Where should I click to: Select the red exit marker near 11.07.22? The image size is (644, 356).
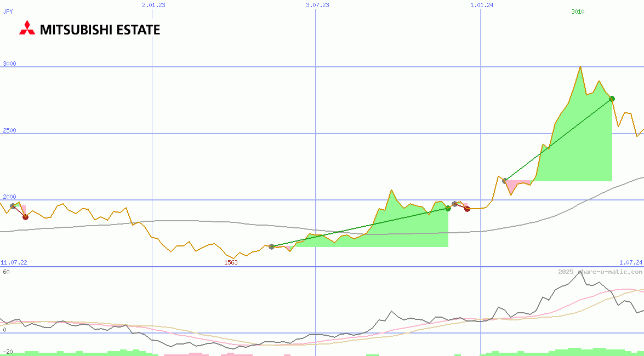pos(25,217)
